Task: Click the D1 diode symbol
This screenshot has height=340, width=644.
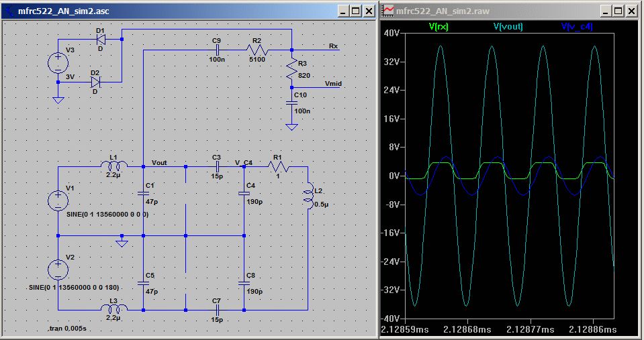Action: point(101,39)
